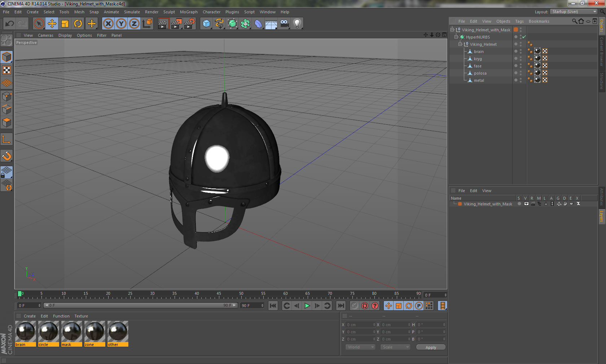606x364 pixels.
Task: Select the fase object
Action: click(x=478, y=66)
